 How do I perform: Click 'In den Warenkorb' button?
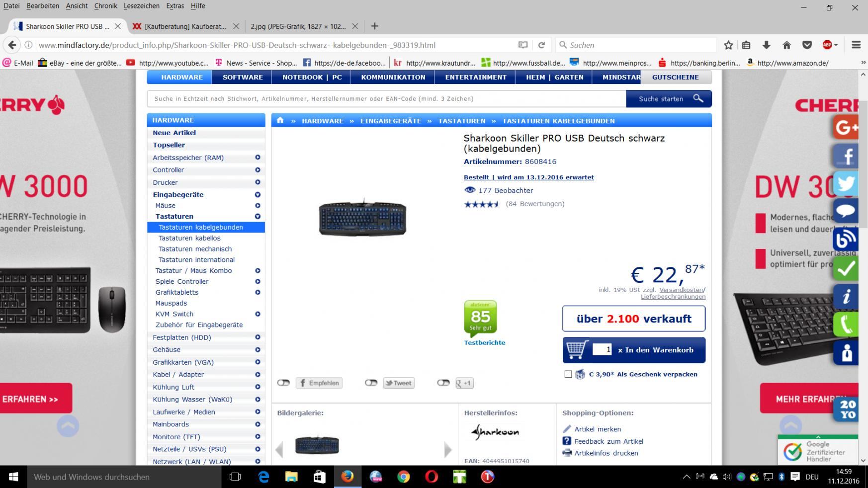click(634, 350)
